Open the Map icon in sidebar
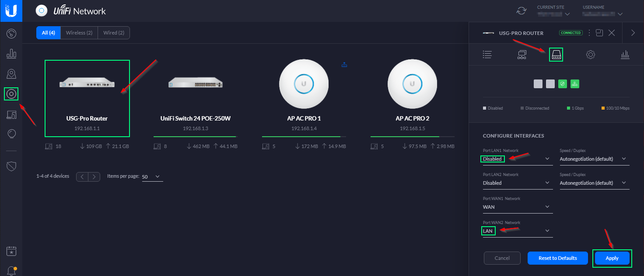 click(x=11, y=74)
